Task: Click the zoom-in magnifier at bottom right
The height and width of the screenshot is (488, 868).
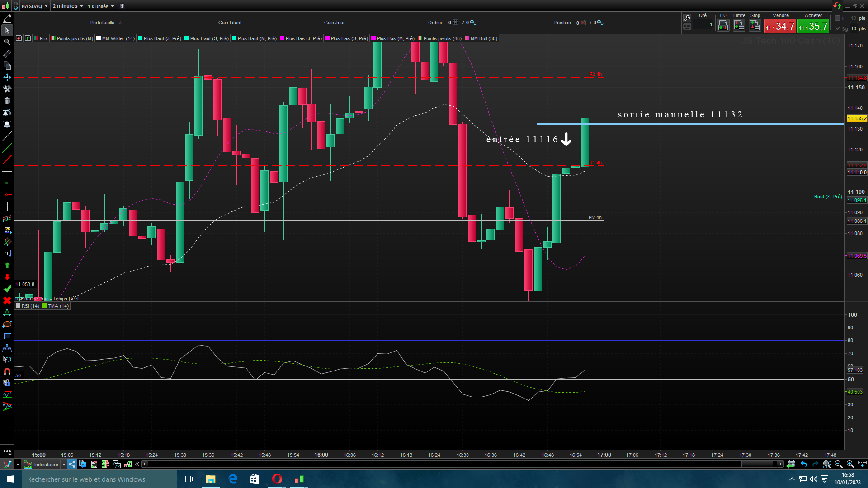Action: point(850,465)
